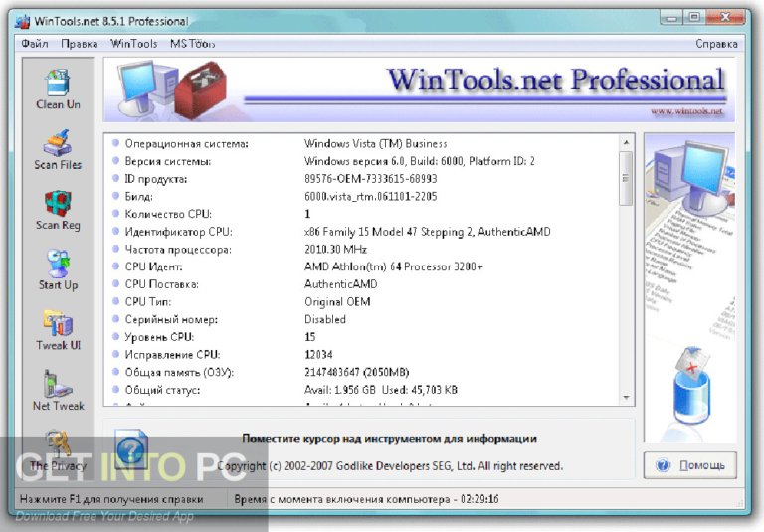Close the WinTools.net window
Image resolution: width=764 pixels, height=532 pixels.
point(725,18)
